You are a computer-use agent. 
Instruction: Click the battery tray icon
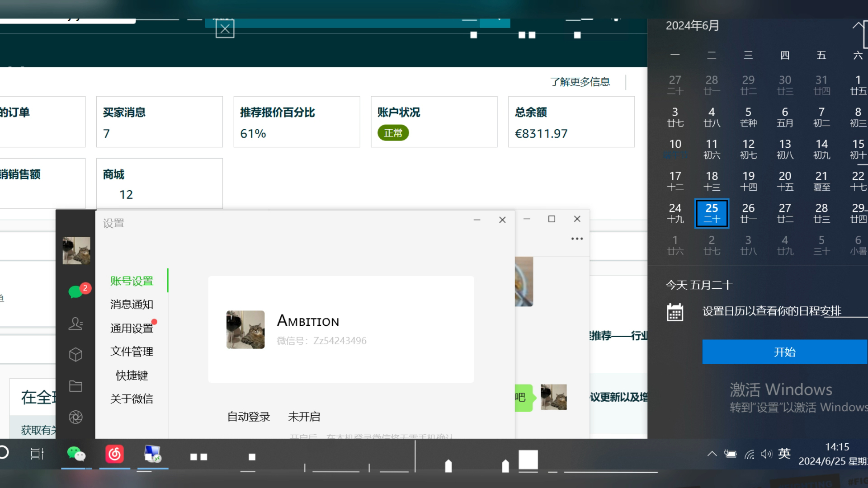click(731, 454)
